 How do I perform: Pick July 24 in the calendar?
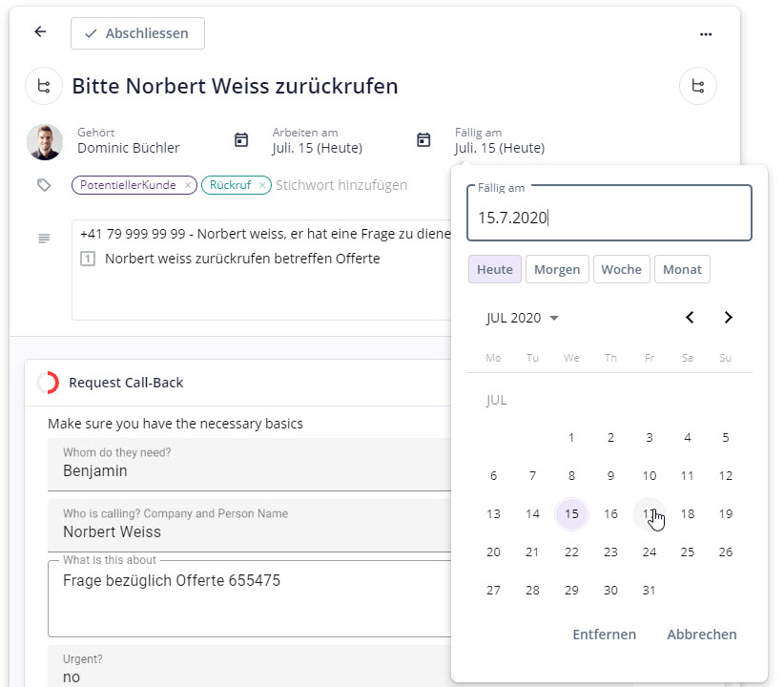click(650, 552)
